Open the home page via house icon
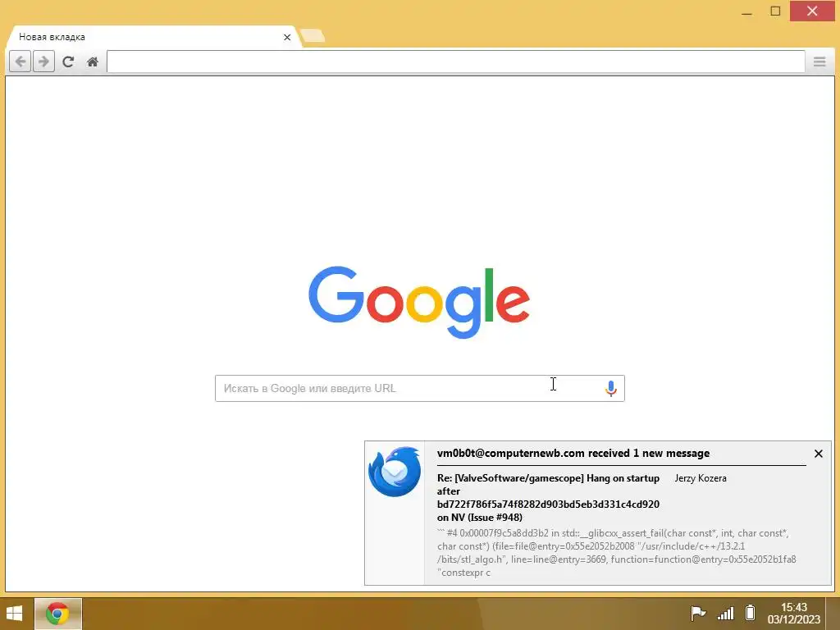Screen dimensions: 840x630 [x=93, y=62]
